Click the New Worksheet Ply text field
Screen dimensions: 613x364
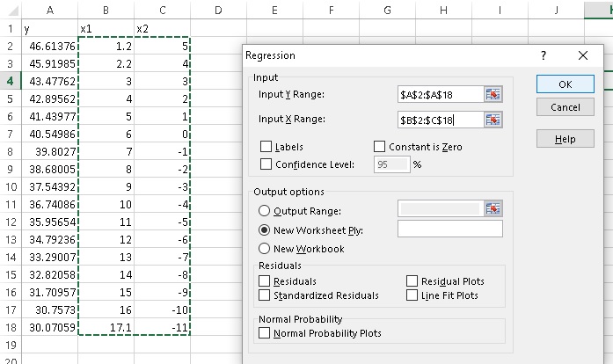tap(449, 229)
